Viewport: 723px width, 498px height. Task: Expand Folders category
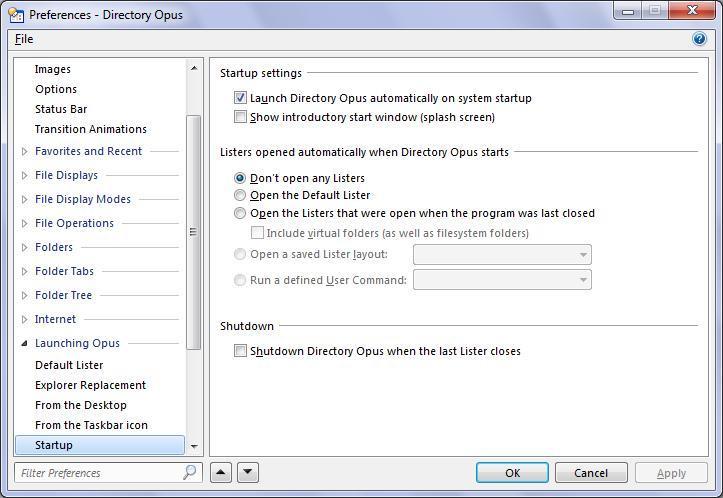pyautogui.click(x=24, y=247)
